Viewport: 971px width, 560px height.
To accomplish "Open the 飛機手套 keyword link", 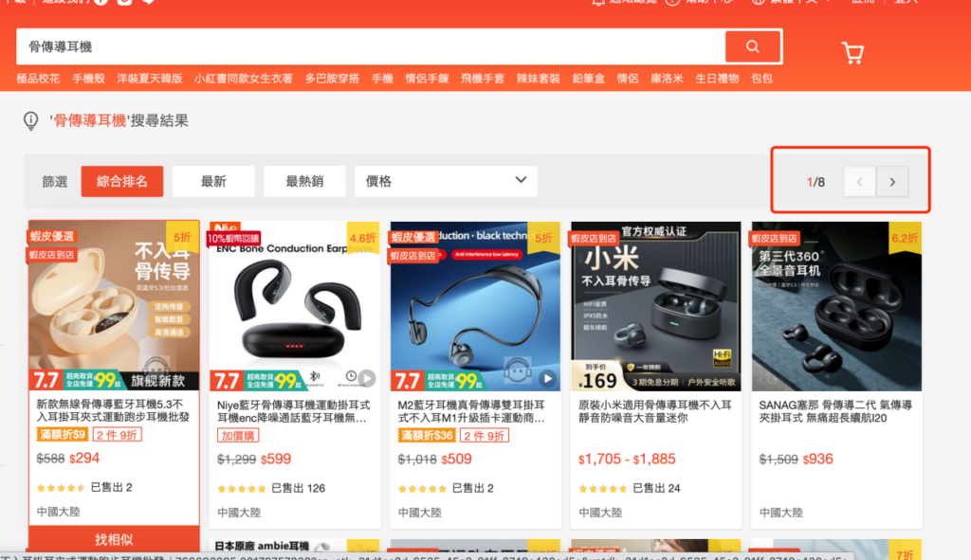I will pos(483,79).
